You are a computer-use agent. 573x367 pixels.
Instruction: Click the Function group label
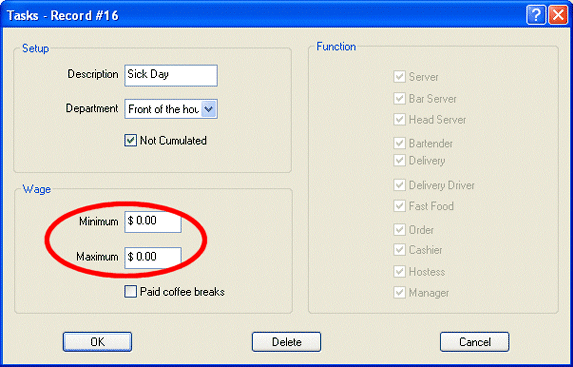[x=336, y=46]
